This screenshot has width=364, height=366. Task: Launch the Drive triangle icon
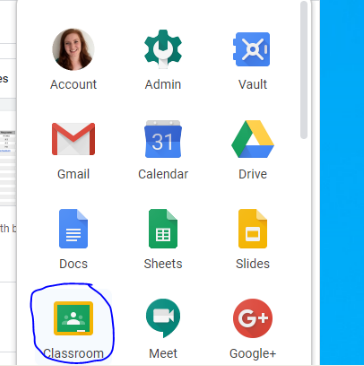(x=252, y=139)
